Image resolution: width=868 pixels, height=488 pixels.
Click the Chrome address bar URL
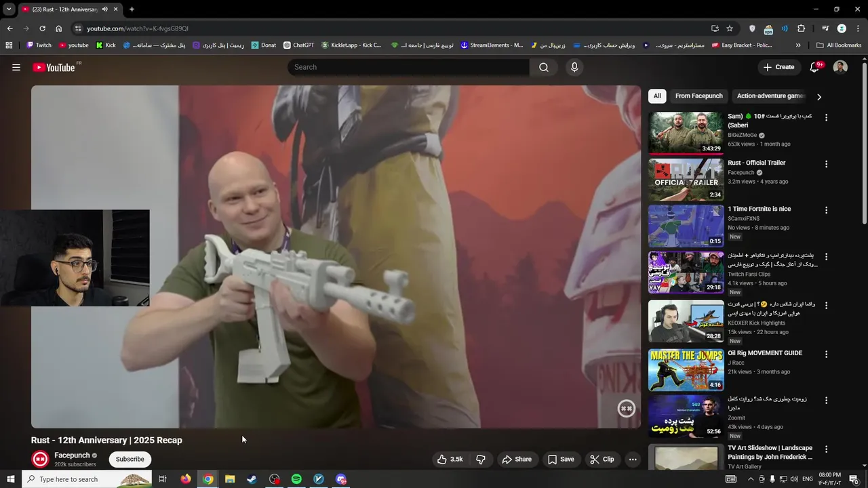tap(138, 28)
